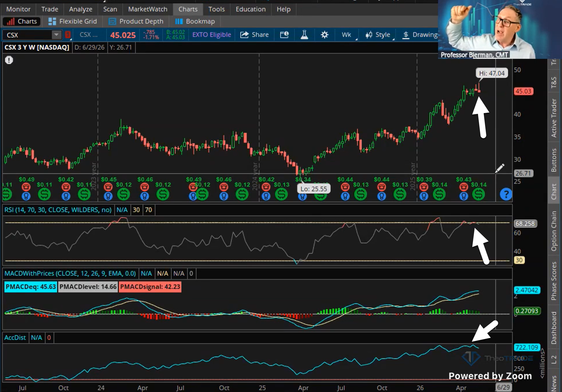Open the Bookmap sub-tab
This screenshot has height=392, width=562.
195,21
